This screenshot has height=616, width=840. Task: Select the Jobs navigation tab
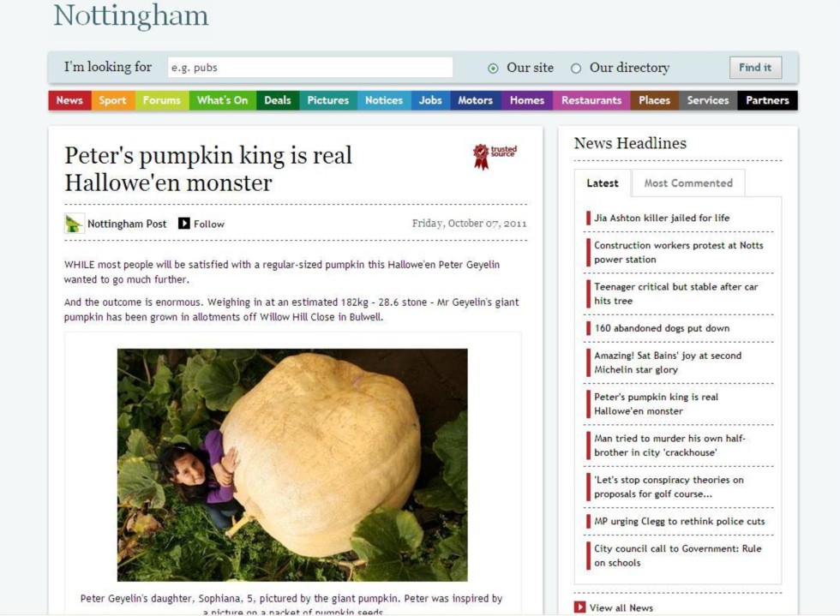pyautogui.click(x=430, y=100)
